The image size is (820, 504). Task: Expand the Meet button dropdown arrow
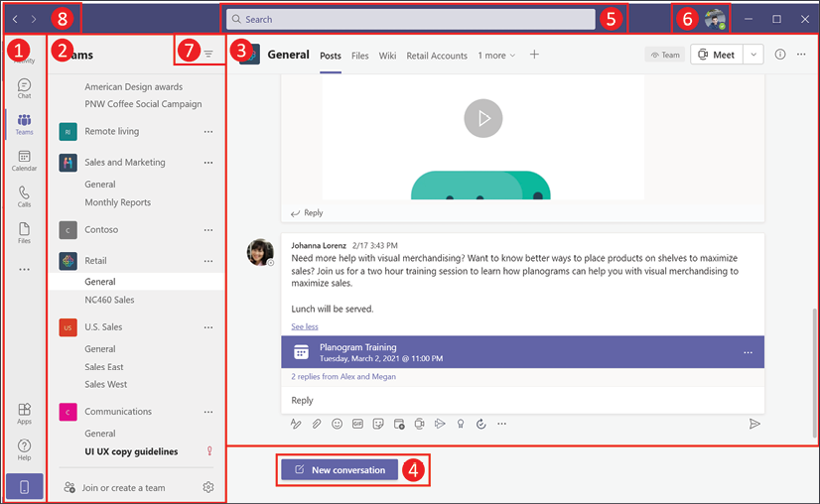[x=753, y=55]
